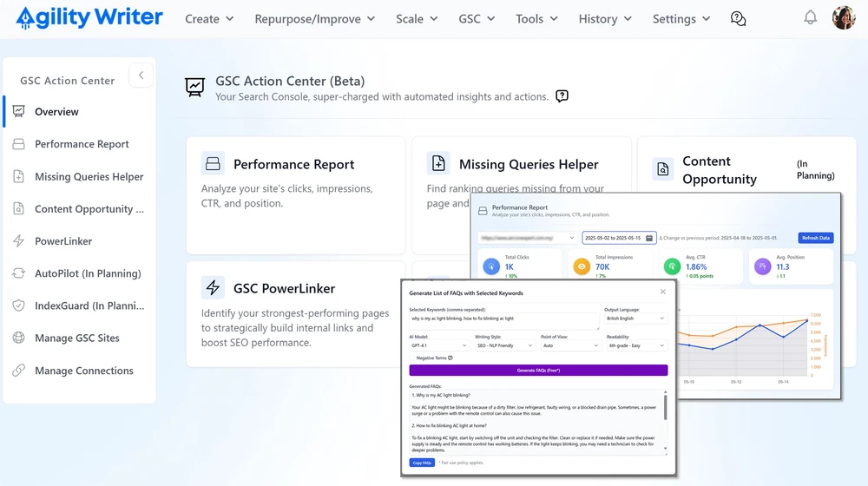Viewport: 868px width, 486px height.
Task: Expand the Settings menu
Action: coord(681,19)
